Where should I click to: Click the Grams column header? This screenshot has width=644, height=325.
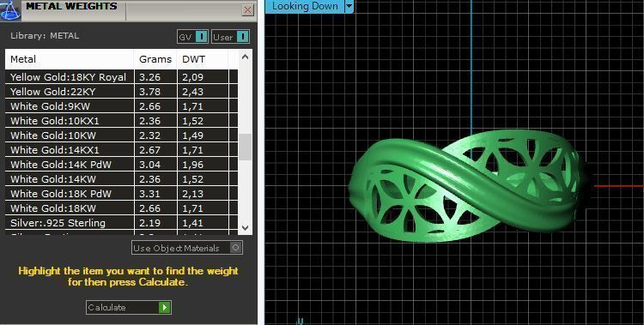[x=155, y=59]
